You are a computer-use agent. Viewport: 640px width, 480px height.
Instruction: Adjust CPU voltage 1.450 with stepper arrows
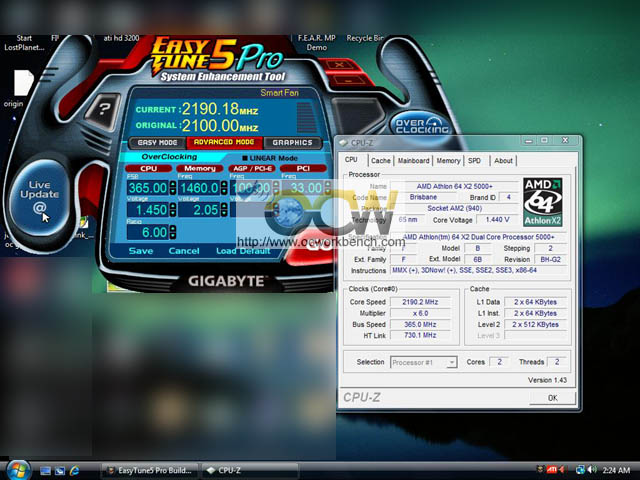pos(173,210)
